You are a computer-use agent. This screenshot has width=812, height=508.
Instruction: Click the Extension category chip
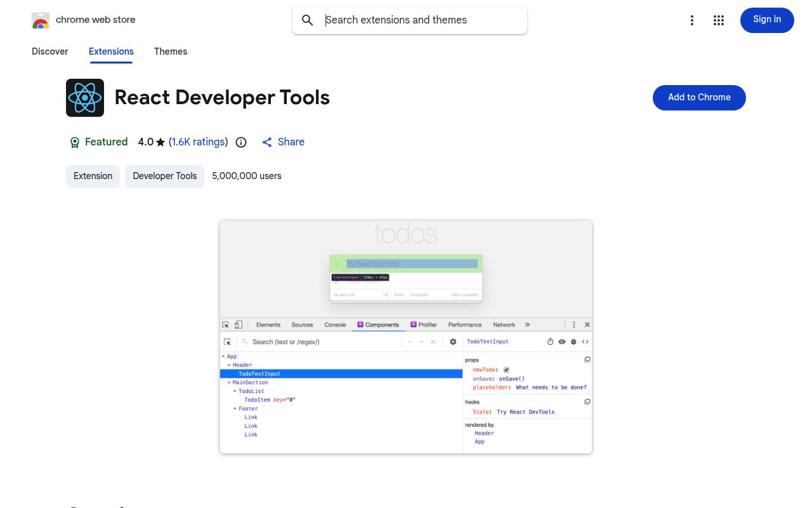click(x=93, y=176)
